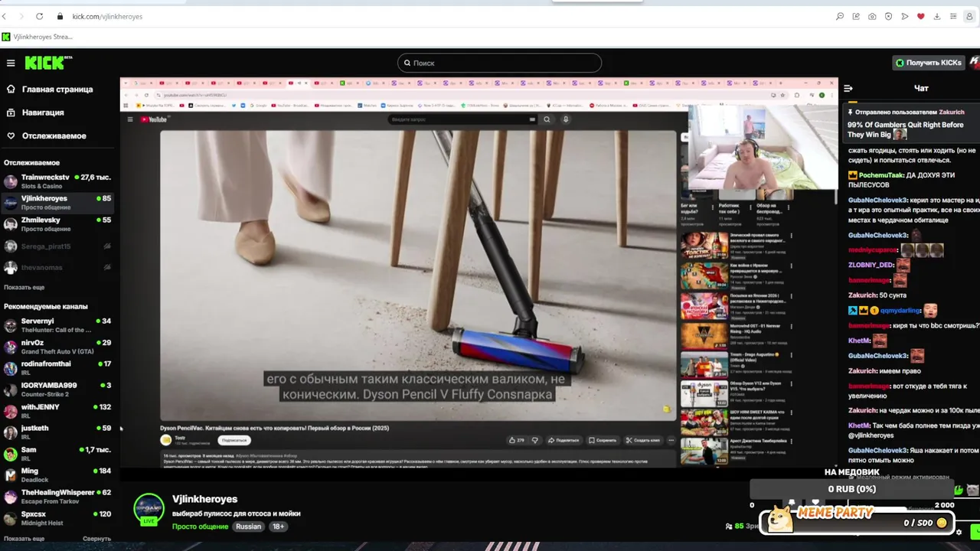
Task: Expand followed list with Показать еще
Action: click(x=24, y=287)
